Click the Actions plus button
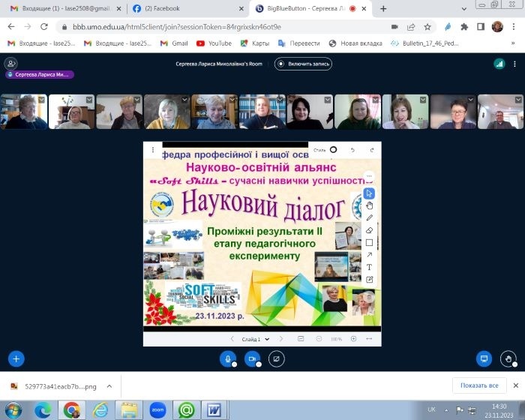This screenshot has width=525, height=420. point(16,358)
